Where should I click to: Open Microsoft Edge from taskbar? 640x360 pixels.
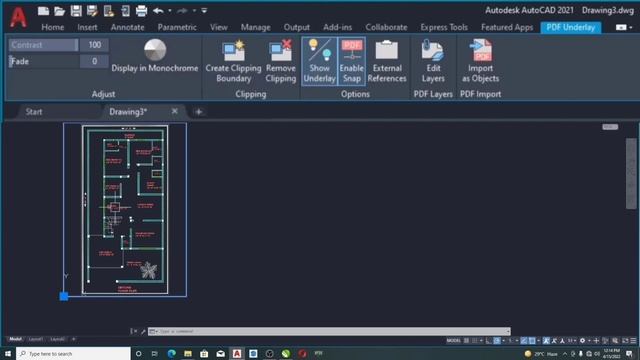point(171,353)
